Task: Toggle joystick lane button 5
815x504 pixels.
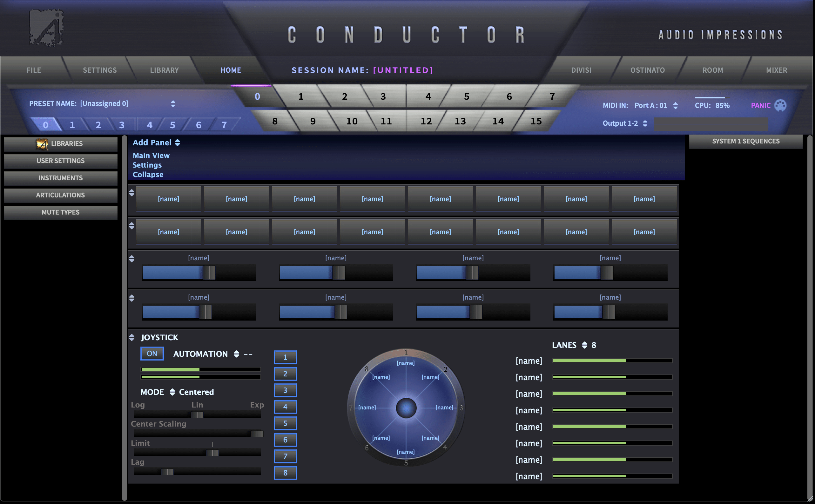Action: coord(286,423)
